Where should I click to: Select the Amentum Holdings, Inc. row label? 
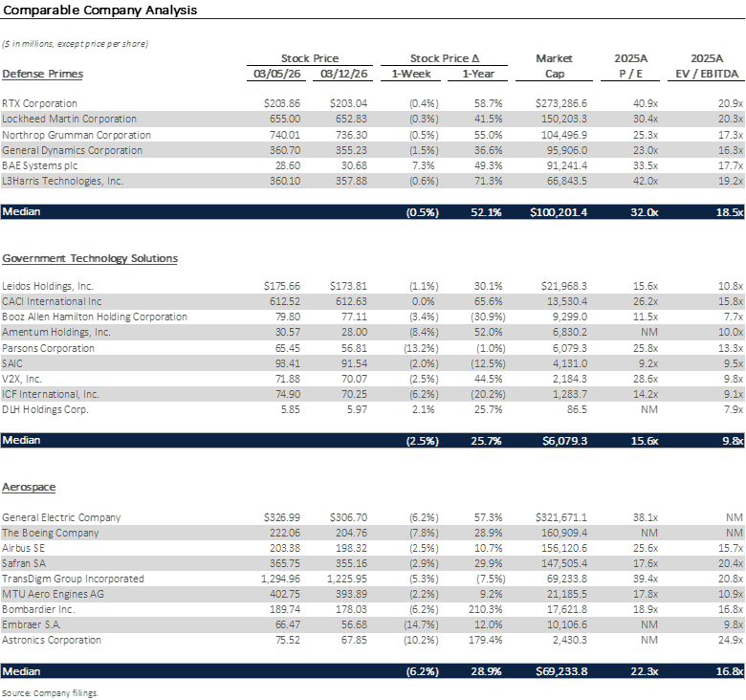point(56,332)
